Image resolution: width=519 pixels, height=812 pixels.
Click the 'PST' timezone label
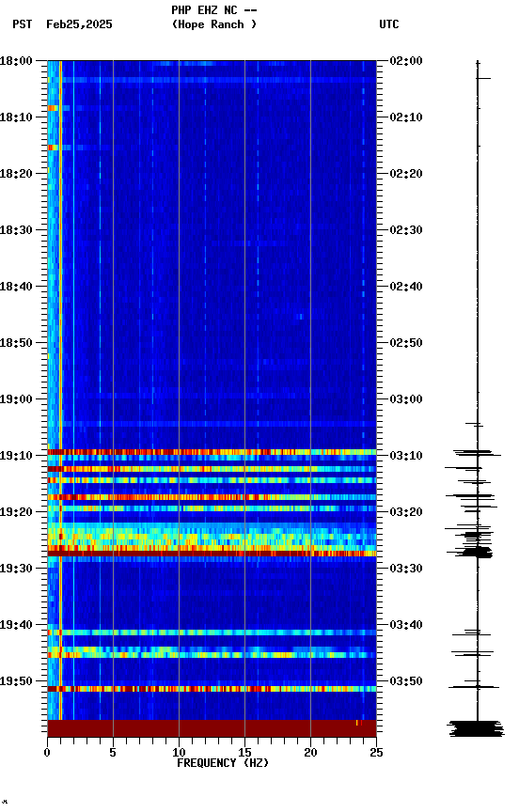23,24
